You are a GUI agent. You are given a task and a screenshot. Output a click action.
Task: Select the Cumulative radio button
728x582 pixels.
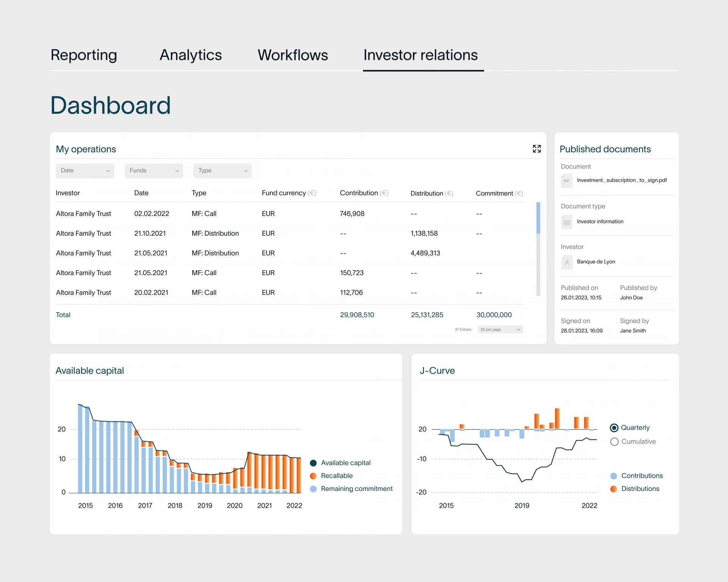coord(614,442)
